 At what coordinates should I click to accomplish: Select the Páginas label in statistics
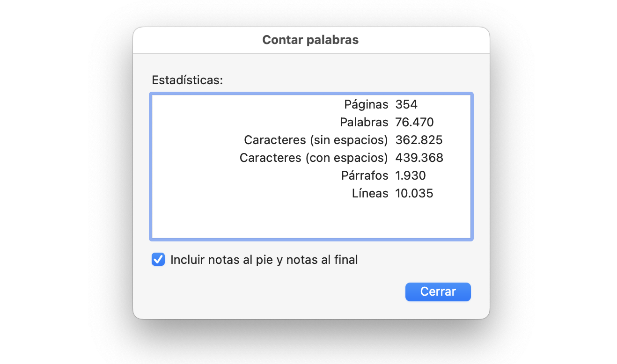click(366, 104)
